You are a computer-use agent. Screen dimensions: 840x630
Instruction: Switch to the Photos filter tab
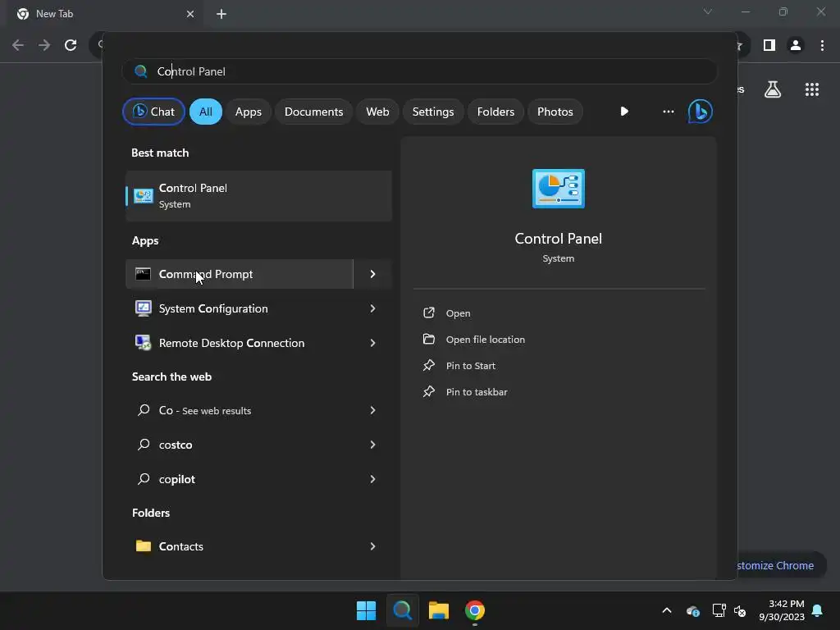click(x=555, y=112)
